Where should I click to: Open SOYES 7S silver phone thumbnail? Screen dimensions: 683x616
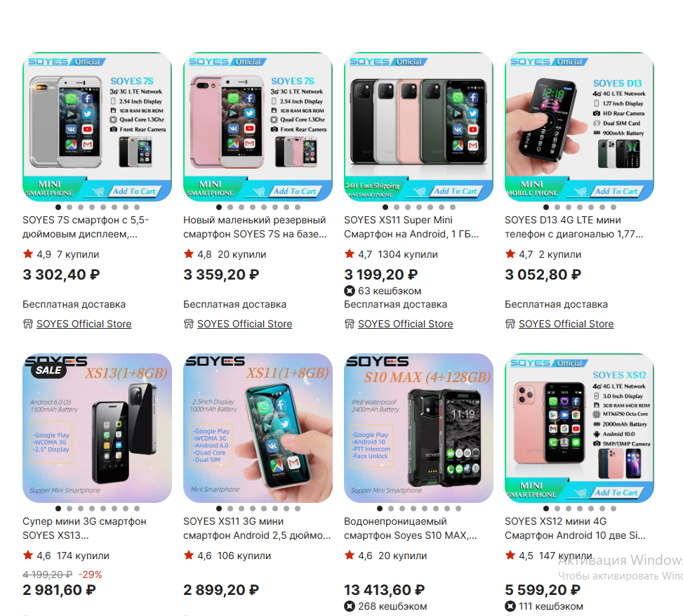(97, 127)
